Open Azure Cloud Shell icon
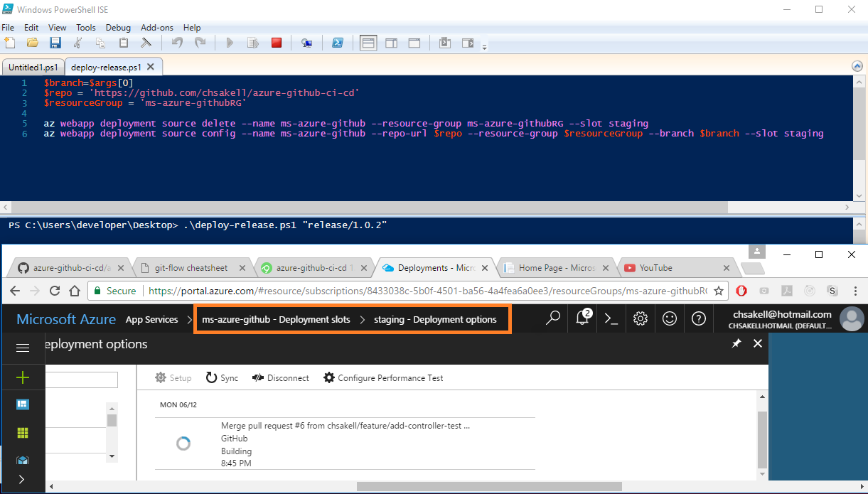The height and width of the screenshot is (494, 868). [611, 319]
